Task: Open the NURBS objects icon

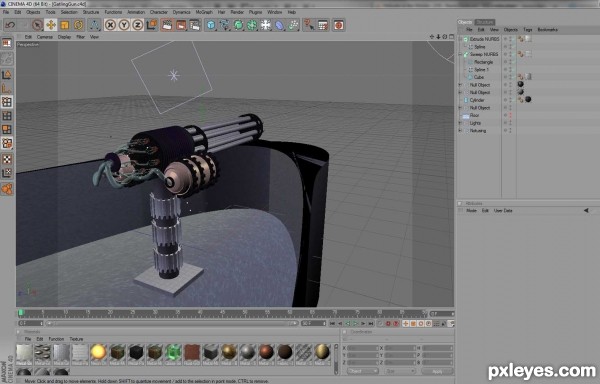Action: point(238,25)
